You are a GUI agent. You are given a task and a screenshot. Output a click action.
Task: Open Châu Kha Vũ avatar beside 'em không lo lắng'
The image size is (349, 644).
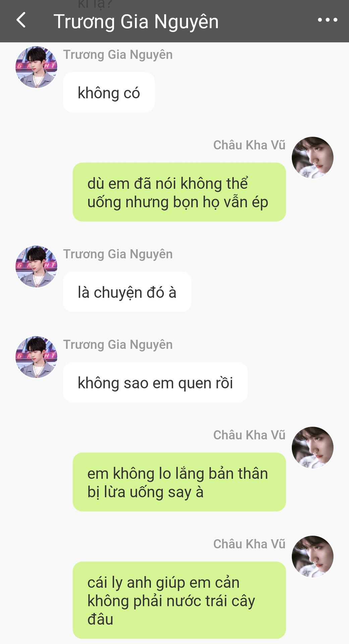(x=312, y=448)
